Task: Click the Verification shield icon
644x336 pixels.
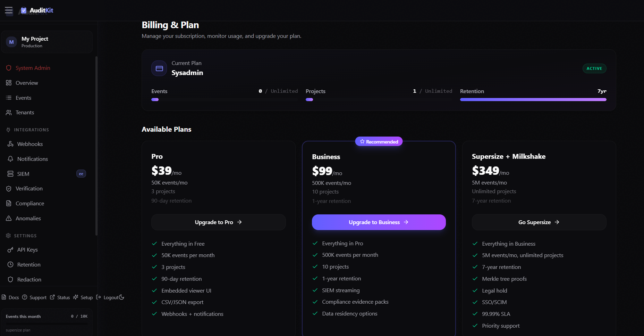Action: 9,189
